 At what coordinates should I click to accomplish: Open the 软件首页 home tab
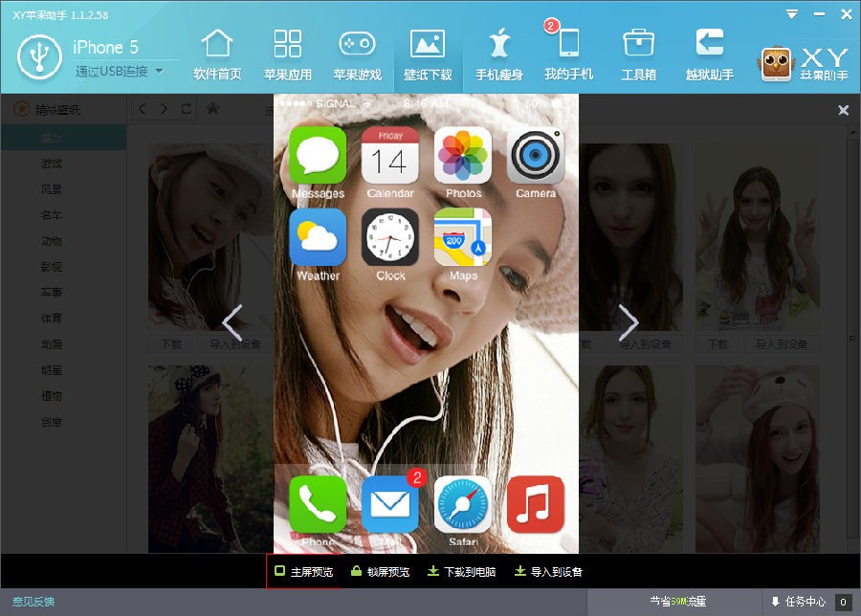click(217, 55)
